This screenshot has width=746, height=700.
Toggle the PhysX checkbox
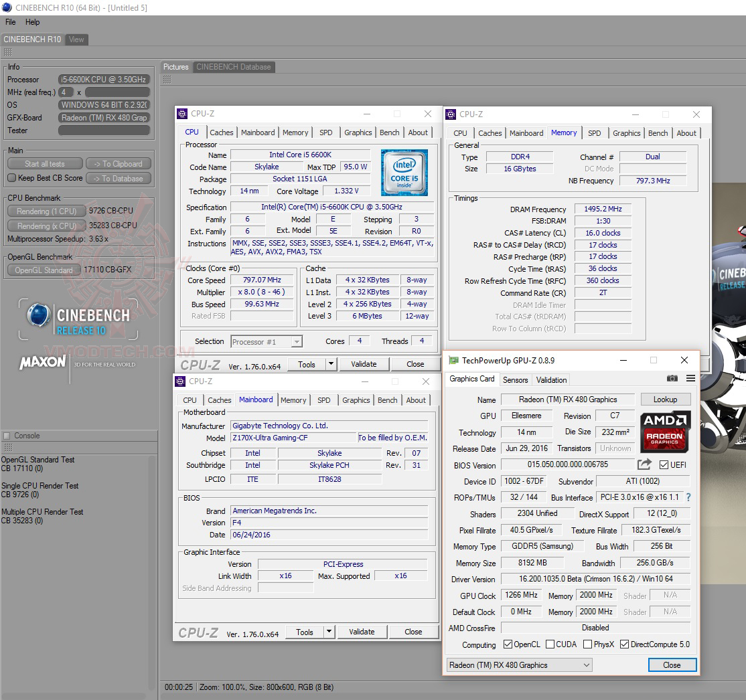(587, 644)
